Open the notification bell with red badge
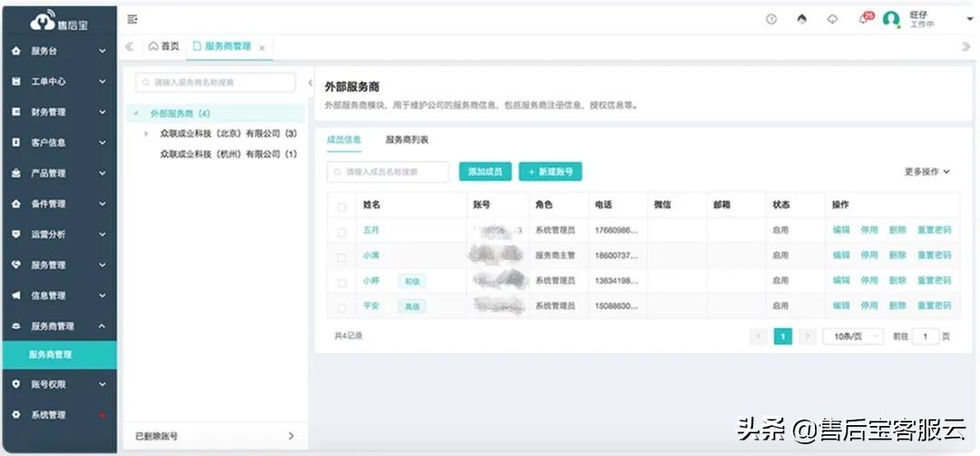 click(865, 18)
